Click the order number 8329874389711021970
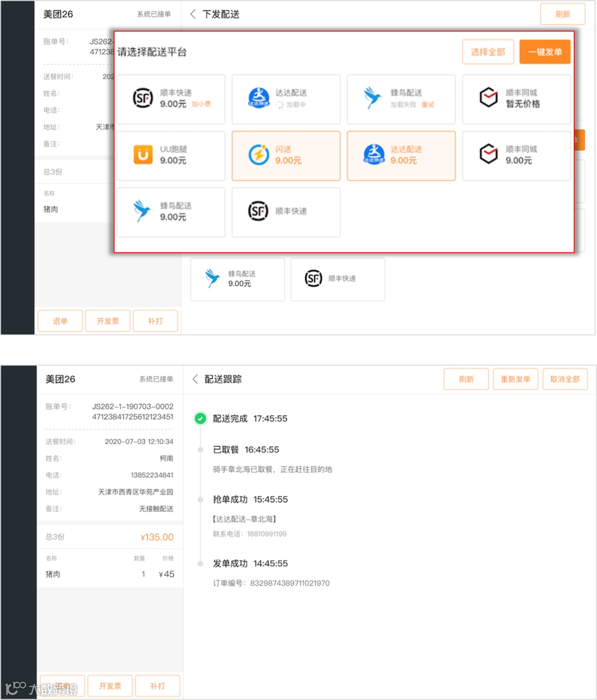This screenshot has width=597, height=700. (290, 583)
